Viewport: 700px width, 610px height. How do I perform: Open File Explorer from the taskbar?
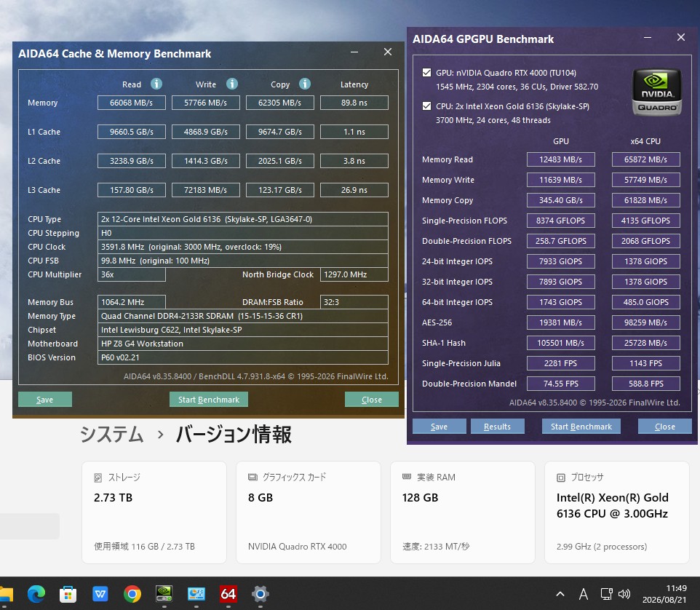tap(5, 594)
